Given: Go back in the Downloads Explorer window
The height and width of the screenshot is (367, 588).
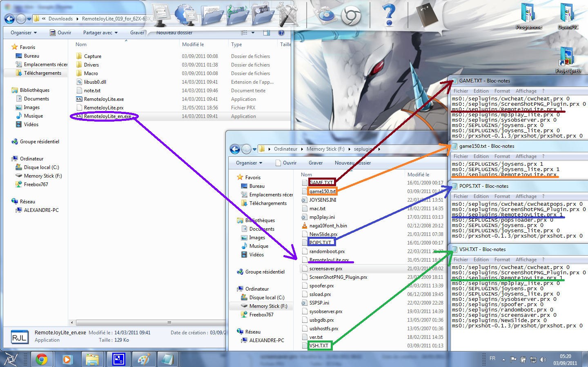Looking at the screenshot, I should [x=9, y=19].
